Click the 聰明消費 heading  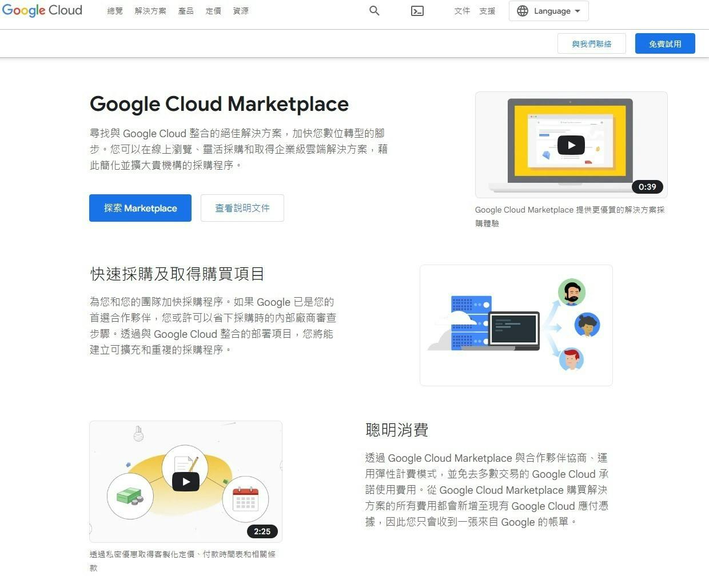click(397, 430)
